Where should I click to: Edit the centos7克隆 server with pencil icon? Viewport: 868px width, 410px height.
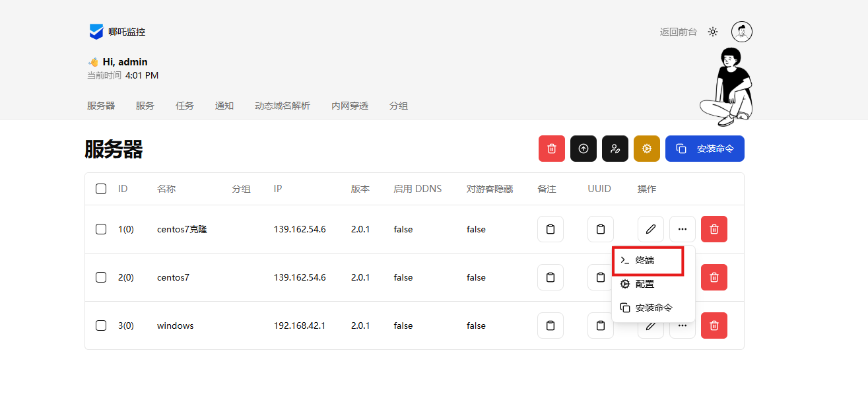[x=651, y=229]
